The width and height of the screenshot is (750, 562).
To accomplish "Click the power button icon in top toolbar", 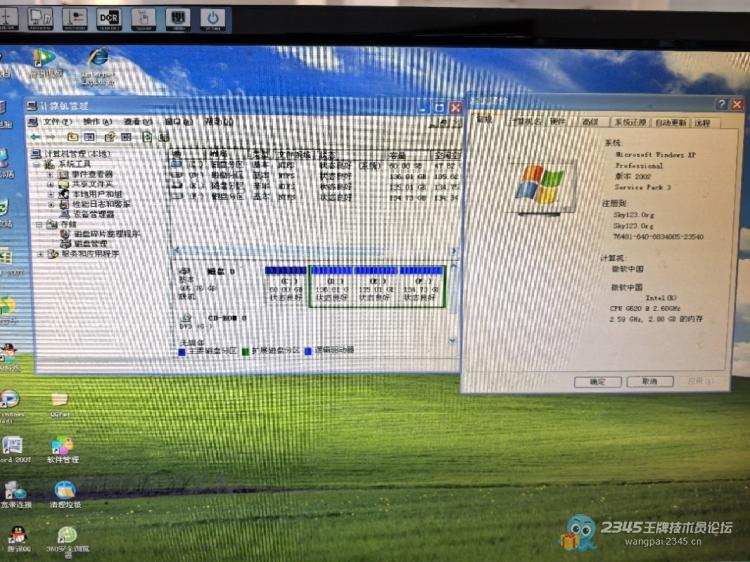I will (x=211, y=17).
